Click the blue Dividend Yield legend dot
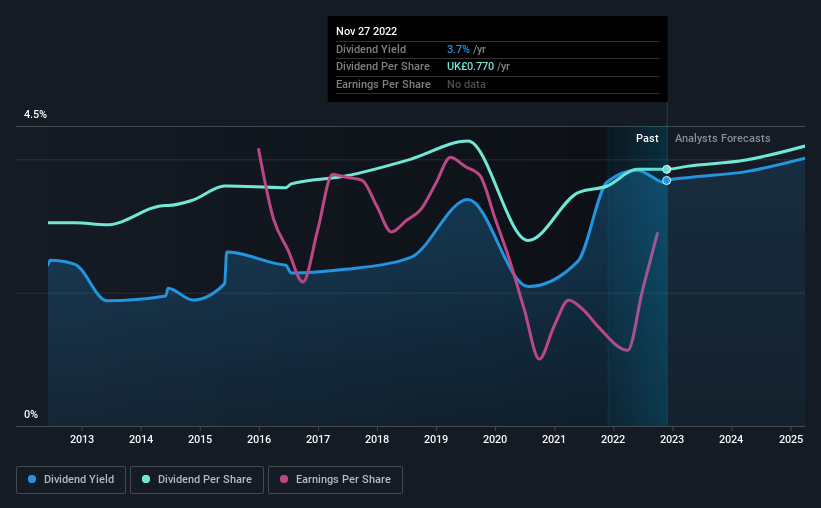 32,479
